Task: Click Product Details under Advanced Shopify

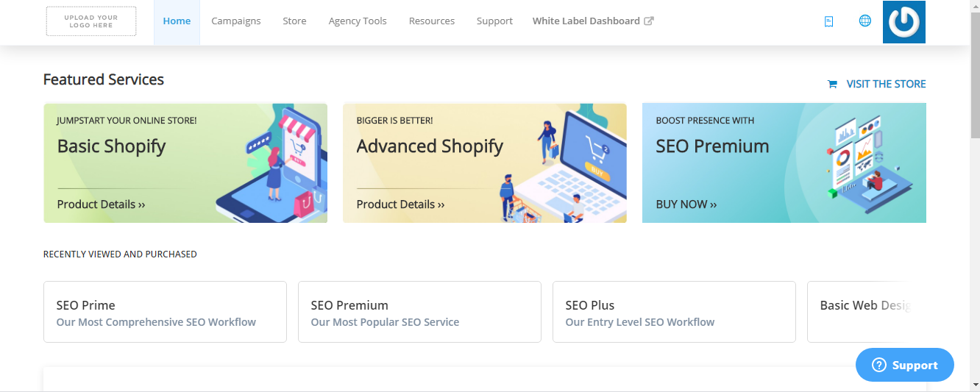Action: coord(400,204)
